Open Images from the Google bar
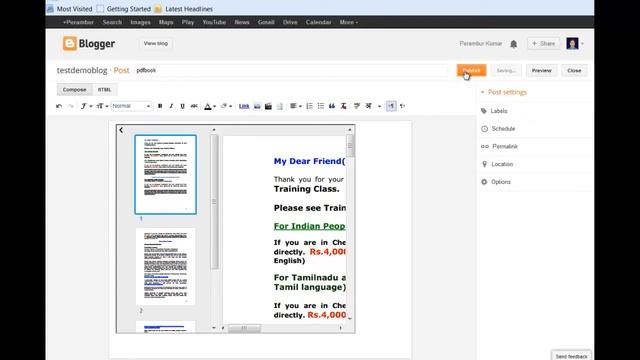Image resolution: width=640 pixels, height=360 pixels. tap(140, 22)
